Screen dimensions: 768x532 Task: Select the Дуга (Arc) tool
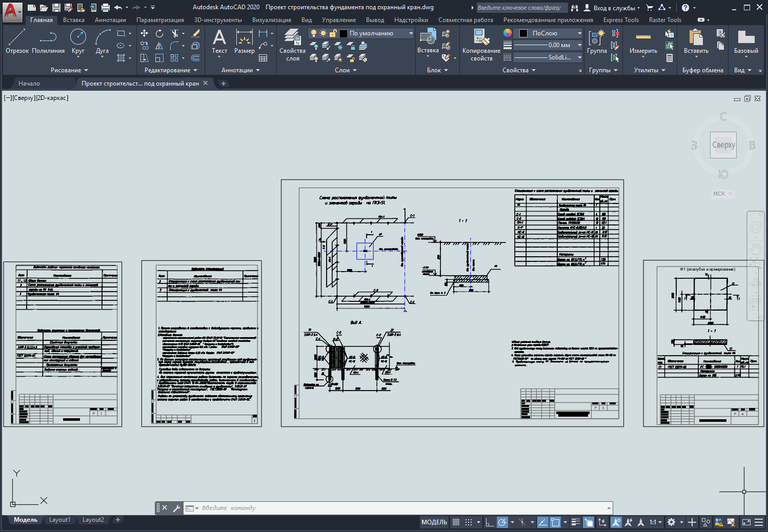[x=102, y=42]
